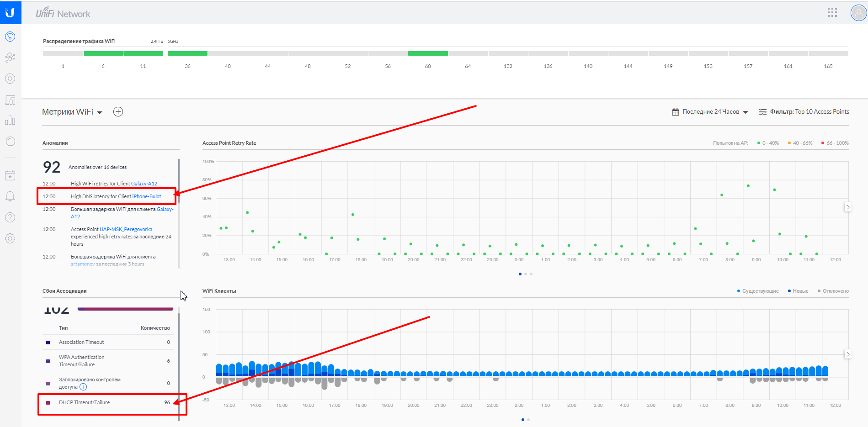The height and width of the screenshot is (427, 868).
Task: Open the Alerts bell icon
Action: (10, 196)
